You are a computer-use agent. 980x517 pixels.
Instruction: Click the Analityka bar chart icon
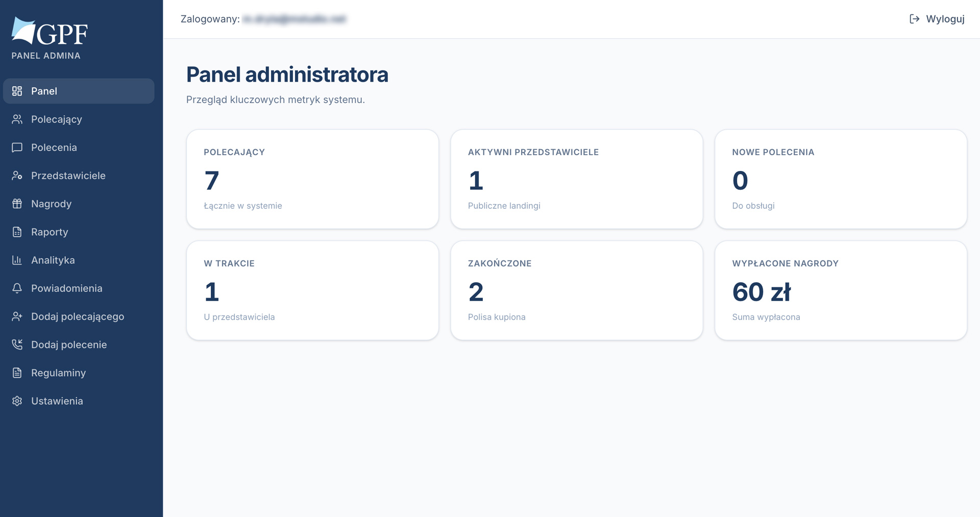coord(17,260)
